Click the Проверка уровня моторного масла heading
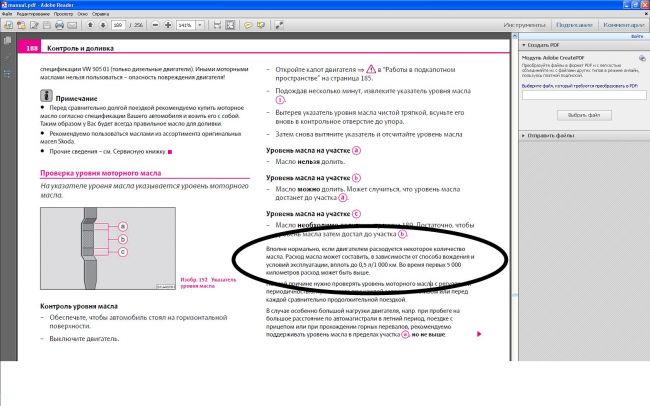650x406 pixels. (101, 173)
